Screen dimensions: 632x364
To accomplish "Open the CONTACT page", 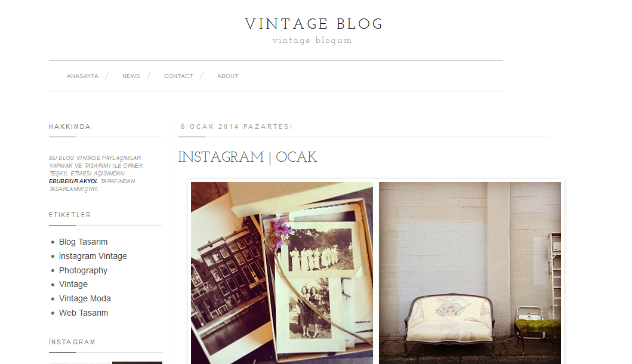I will (x=178, y=76).
